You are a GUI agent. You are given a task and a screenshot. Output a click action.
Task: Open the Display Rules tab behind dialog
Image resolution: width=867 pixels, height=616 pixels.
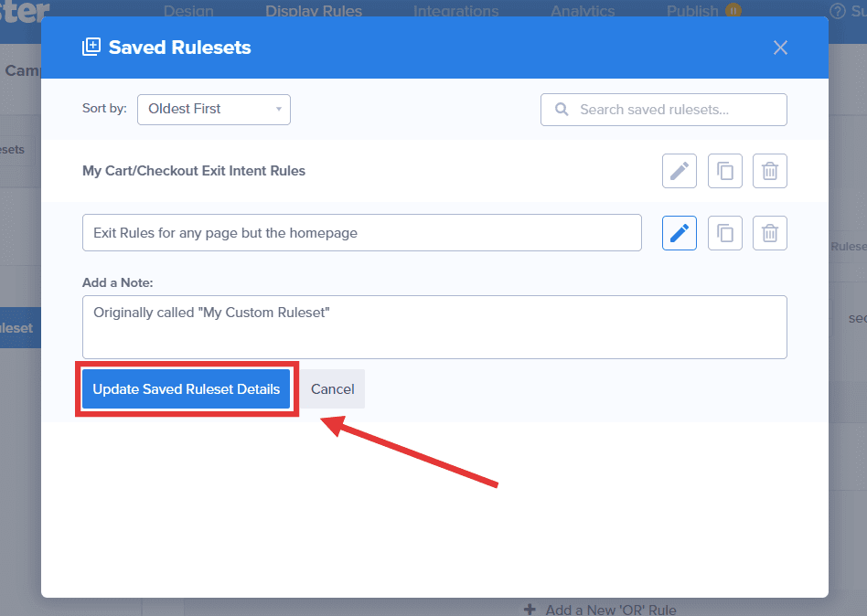click(x=314, y=10)
